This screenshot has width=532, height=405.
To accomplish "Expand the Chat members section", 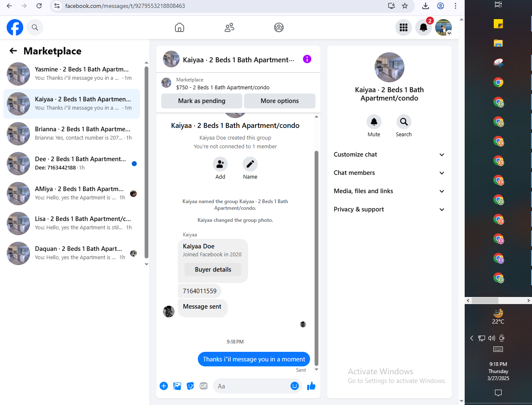I will point(389,173).
